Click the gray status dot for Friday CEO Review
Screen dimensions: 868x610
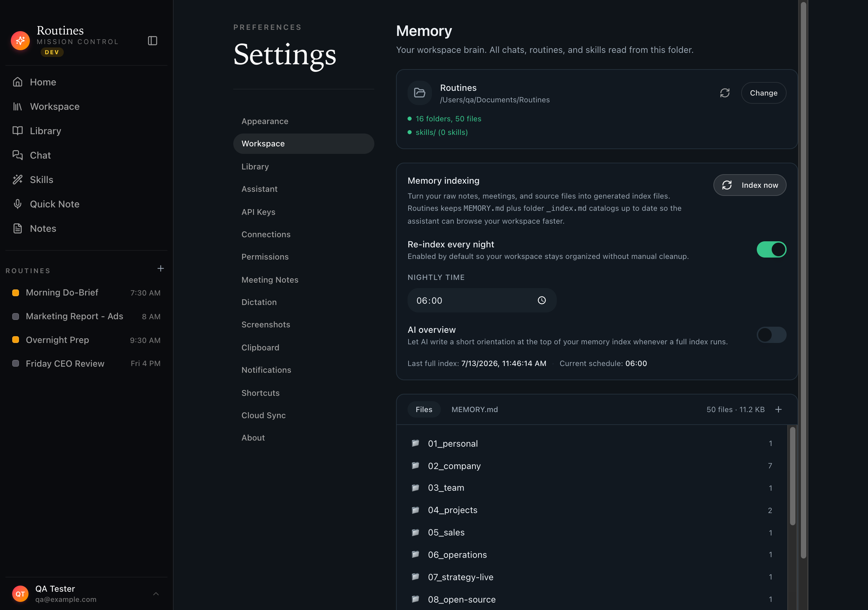16,363
